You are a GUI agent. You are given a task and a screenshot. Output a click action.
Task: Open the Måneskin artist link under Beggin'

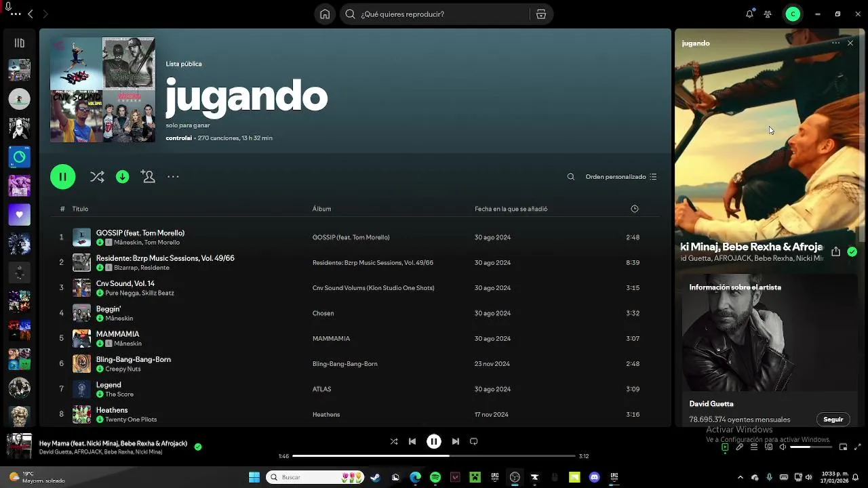click(119, 319)
